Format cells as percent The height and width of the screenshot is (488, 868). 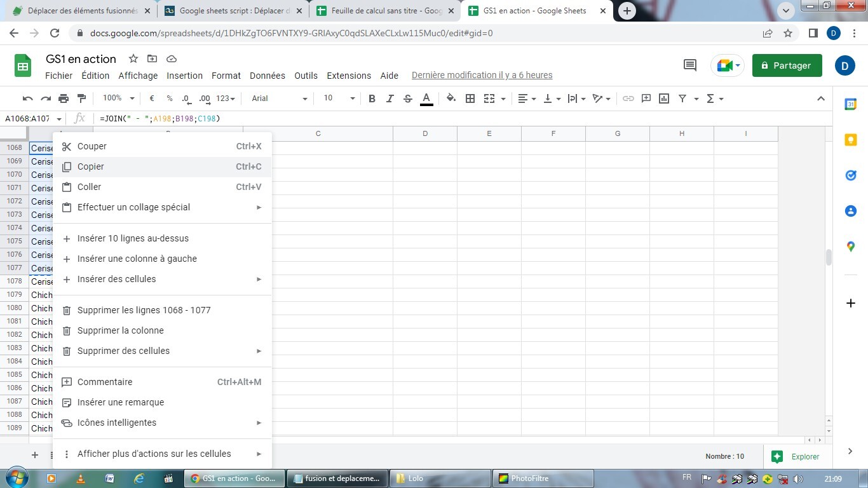(x=170, y=98)
